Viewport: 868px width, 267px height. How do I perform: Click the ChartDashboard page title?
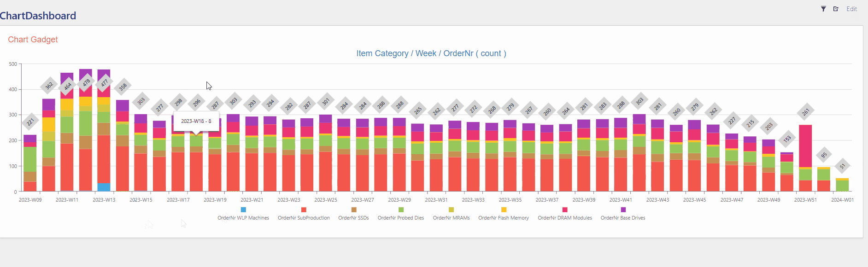[x=38, y=16]
